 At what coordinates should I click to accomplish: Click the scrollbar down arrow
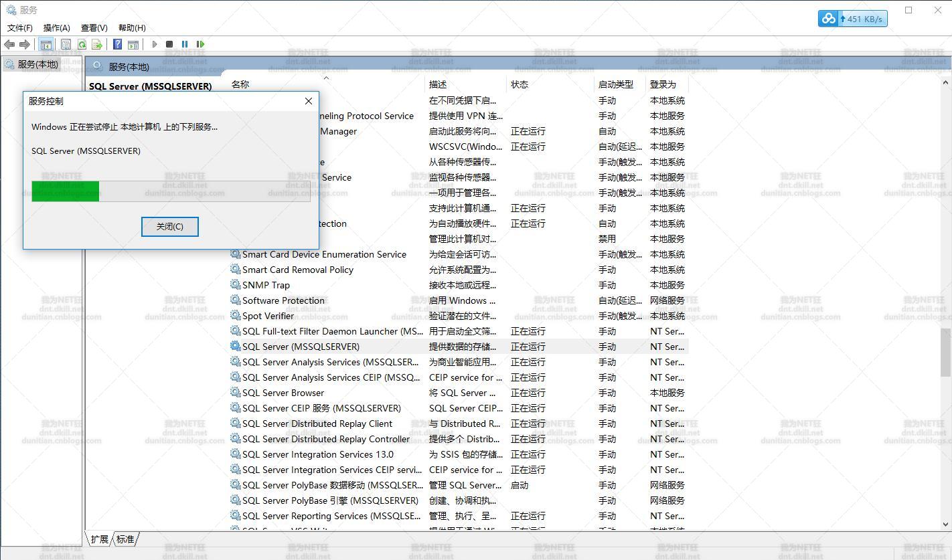[945, 526]
